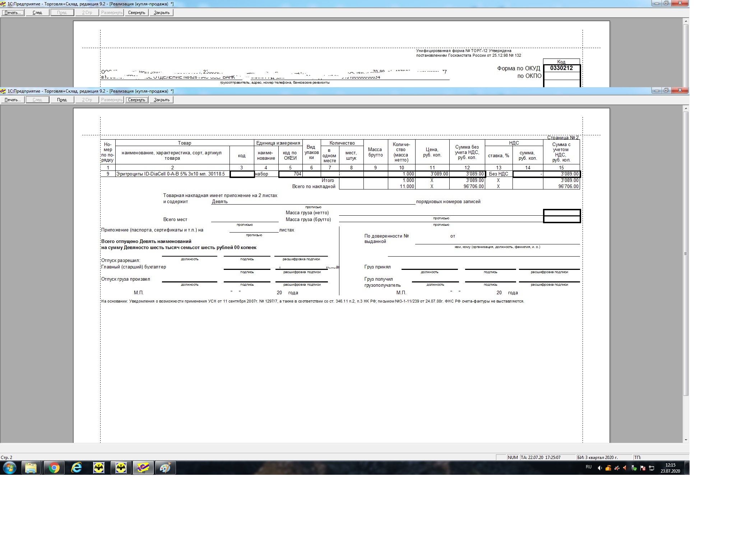Click scroll-down arrow of lower preview scrollbar

pos(686,440)
